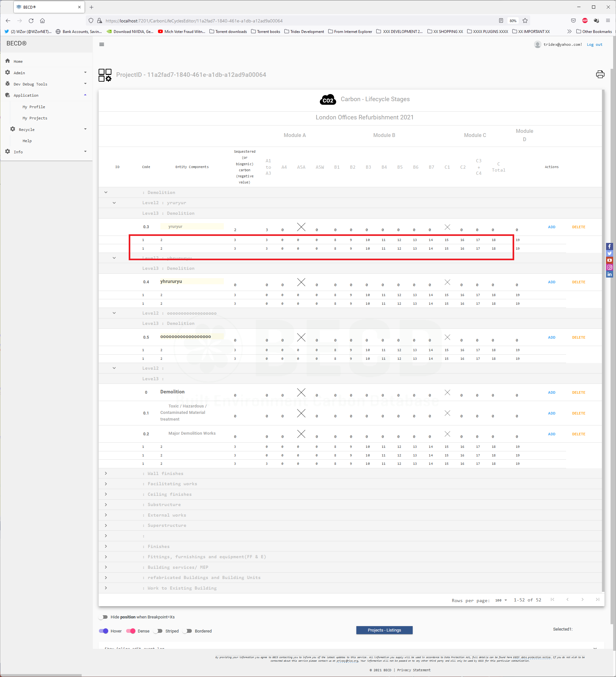The image size is (616, 677).
Task: Collapse the Demolition top-level group
Action: coord(106,192)
